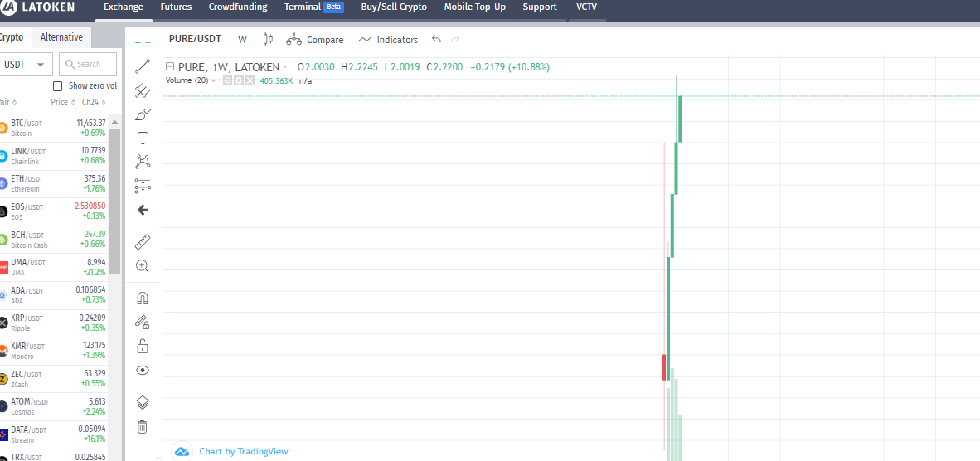
Task: Open the USDT quote currency dropdown
Action: pyautogui.click(x=26, y=65)
